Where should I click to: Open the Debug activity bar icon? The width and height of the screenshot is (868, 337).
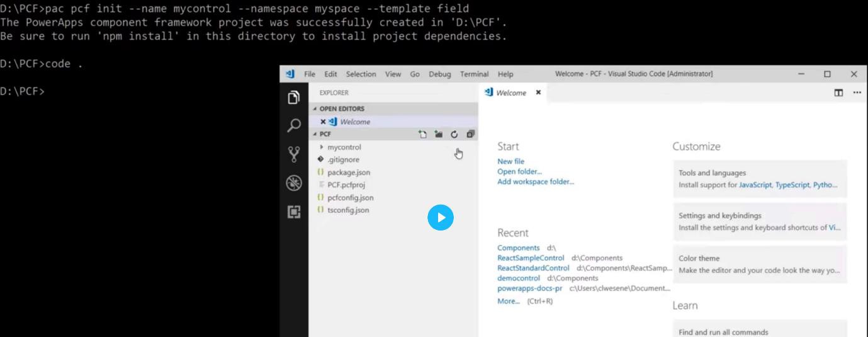click(x=294, y=183)
